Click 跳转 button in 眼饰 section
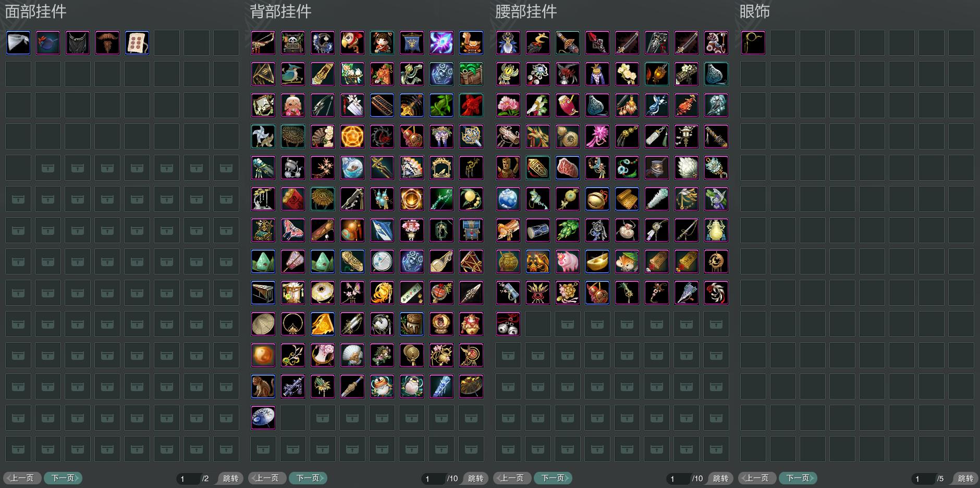Screen dimensions: 980x488 tap(965, 478)
